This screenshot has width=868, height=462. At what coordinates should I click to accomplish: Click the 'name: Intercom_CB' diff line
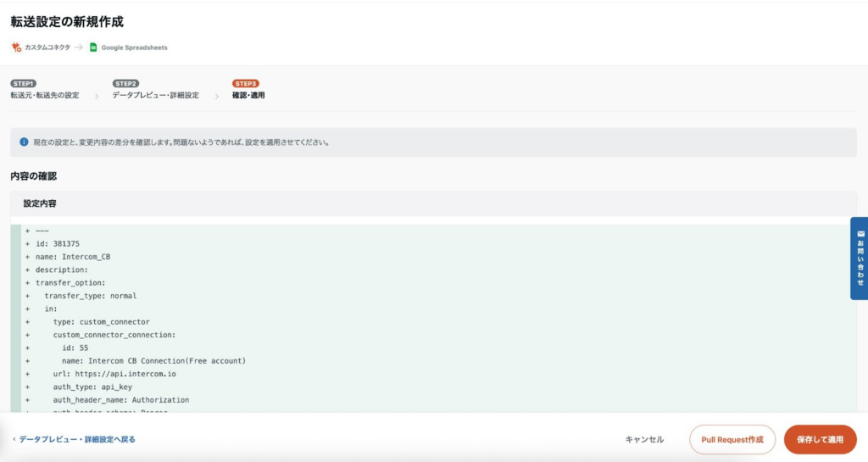click(x=72, y=257)
